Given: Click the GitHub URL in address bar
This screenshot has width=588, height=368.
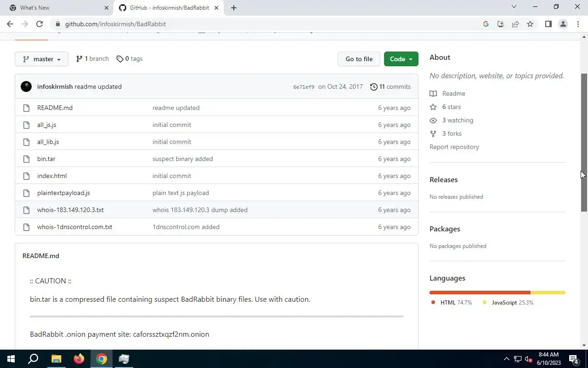Looking at the screenshot, I should coord(115,24).
